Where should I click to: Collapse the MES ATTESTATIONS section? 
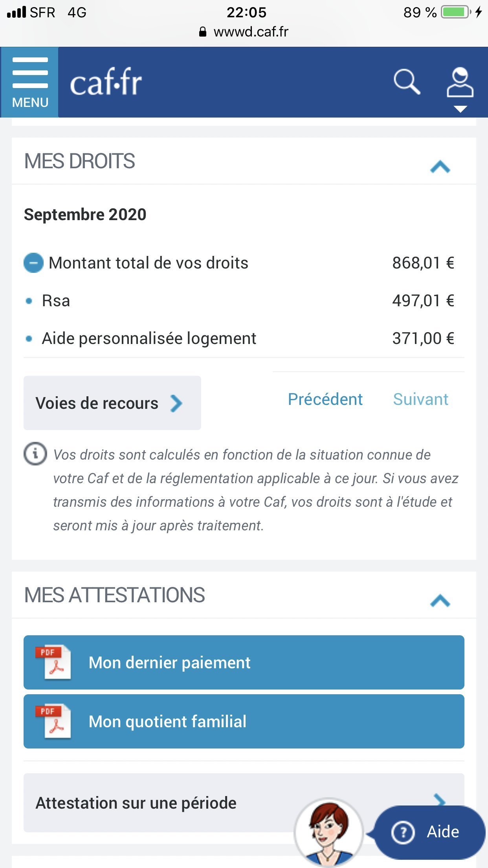pyautogui.click(x=440, y=601)
